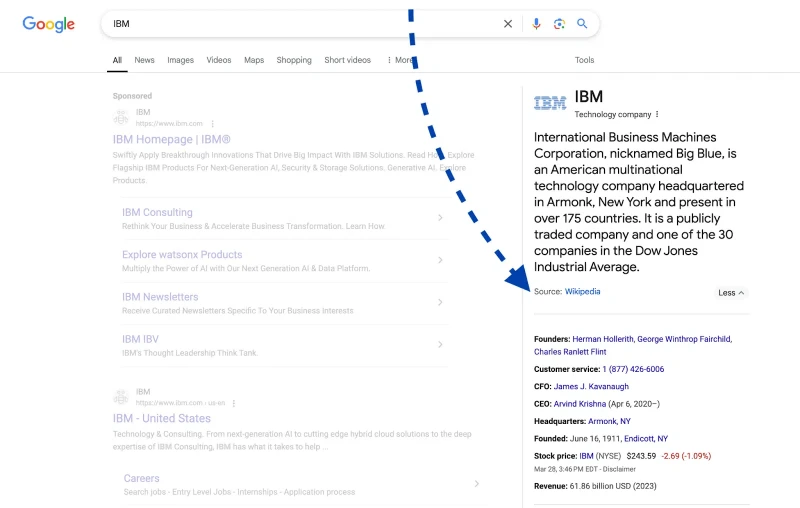Open the Careers sitelink
The height and width of the screenshot is (508, 800).
(141, 478)
